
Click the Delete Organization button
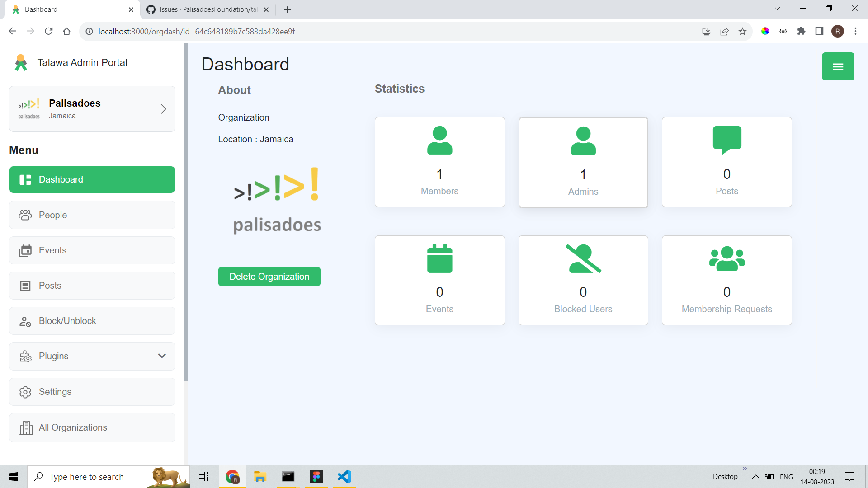[x=269, y=277]
